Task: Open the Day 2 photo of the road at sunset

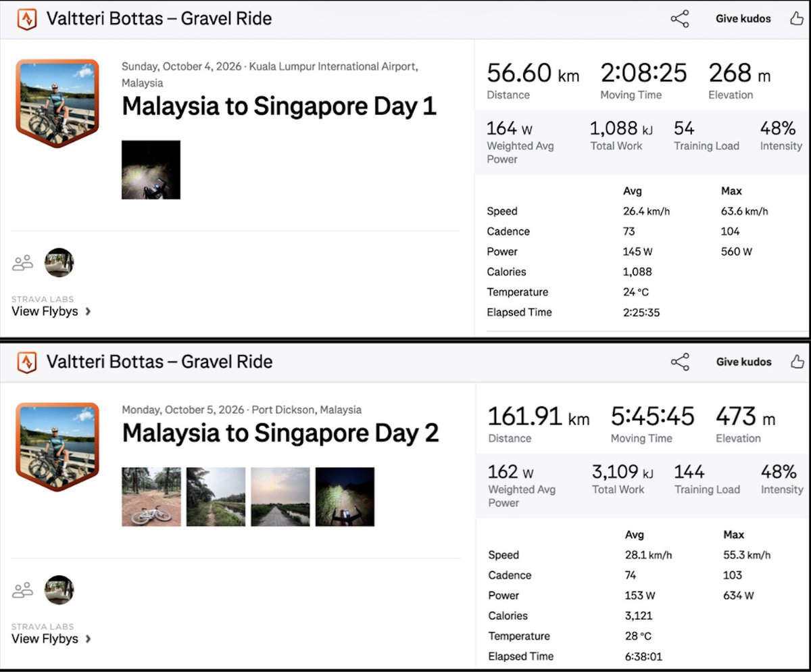Action: [x=280, y=497]
